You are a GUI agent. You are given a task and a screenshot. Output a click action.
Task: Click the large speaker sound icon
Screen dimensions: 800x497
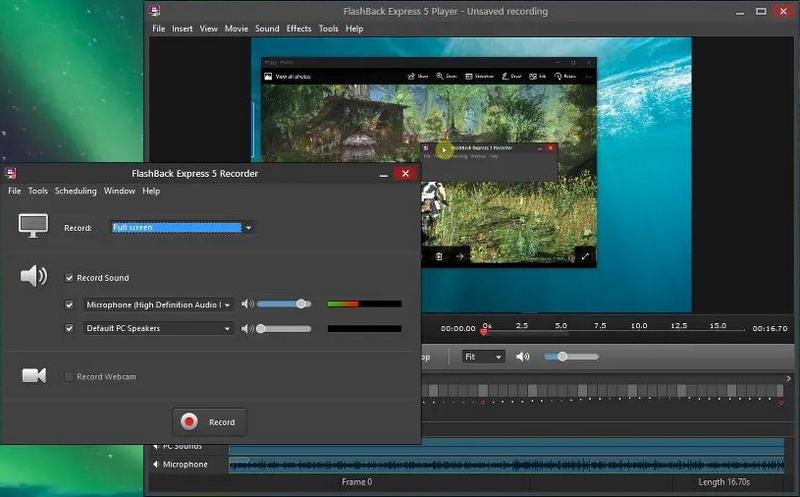pyautogui.click(x=33, y=276)
